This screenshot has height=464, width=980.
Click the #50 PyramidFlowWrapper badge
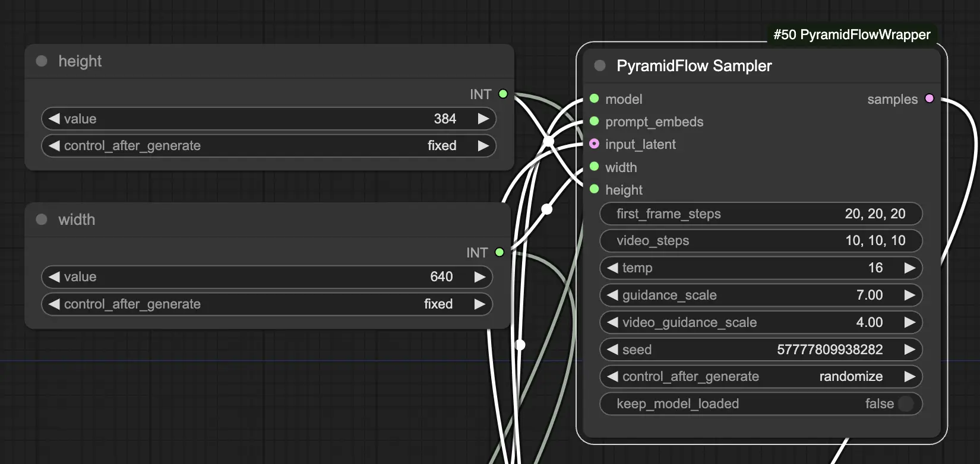coord(852,34)
